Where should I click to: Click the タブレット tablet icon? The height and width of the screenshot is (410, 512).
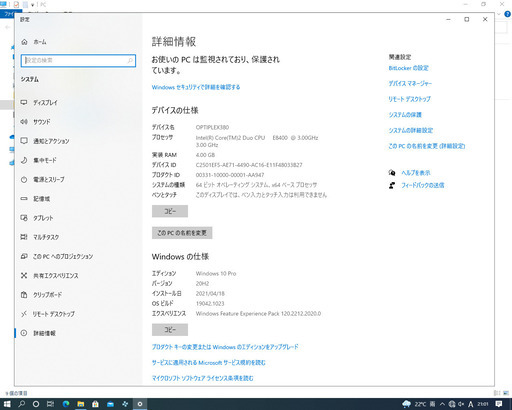coord(24,218)
